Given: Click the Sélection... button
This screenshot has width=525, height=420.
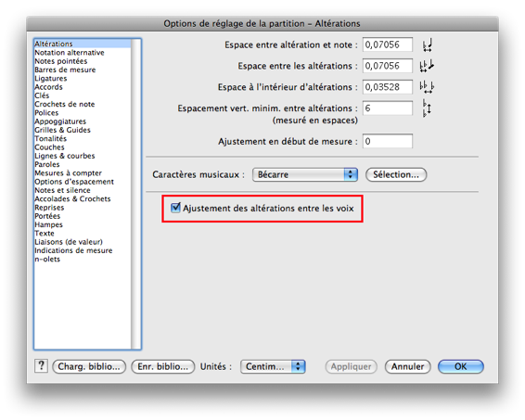Looking at the screenshot, I should pyautogui.click(x=396, y=174).
